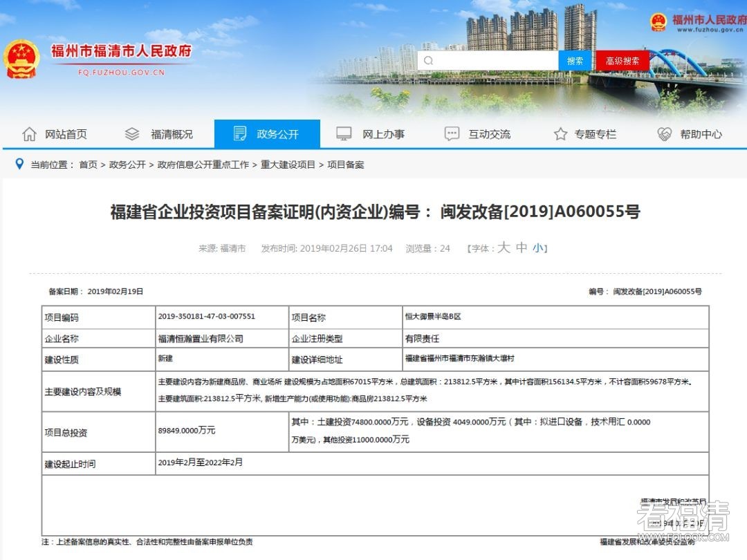The image size is (747, 560).
Task: Click the 浏览量：24 view count
Action: (428, 249)
